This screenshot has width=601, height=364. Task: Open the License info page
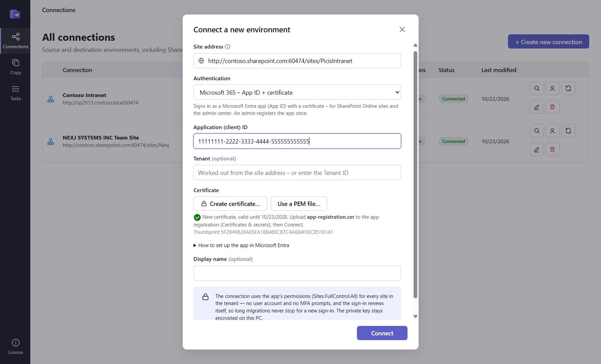coord(15,347)
